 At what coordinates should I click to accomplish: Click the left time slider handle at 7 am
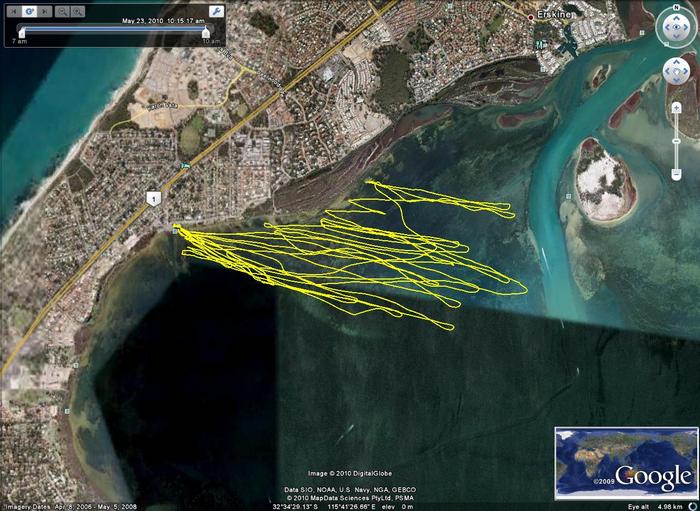[20, 32]
